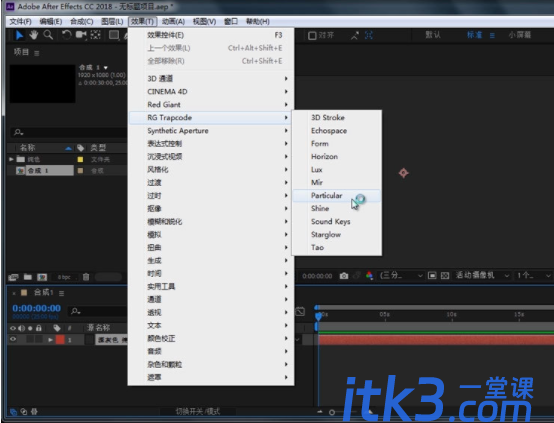Image resolution: width=554 pixels, height=423 pixels.
Task: Take a snapshot with the camera icon
Action: pos(344,276)
